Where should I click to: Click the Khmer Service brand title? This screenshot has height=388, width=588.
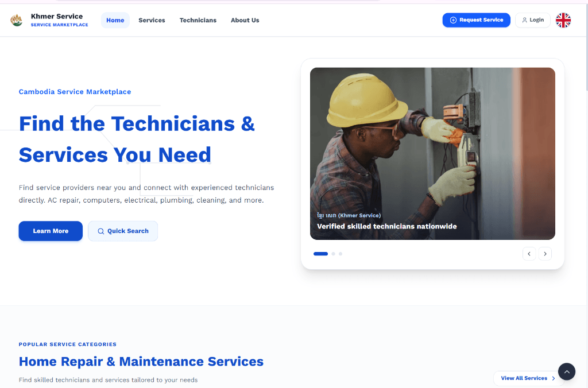[57, 16]
